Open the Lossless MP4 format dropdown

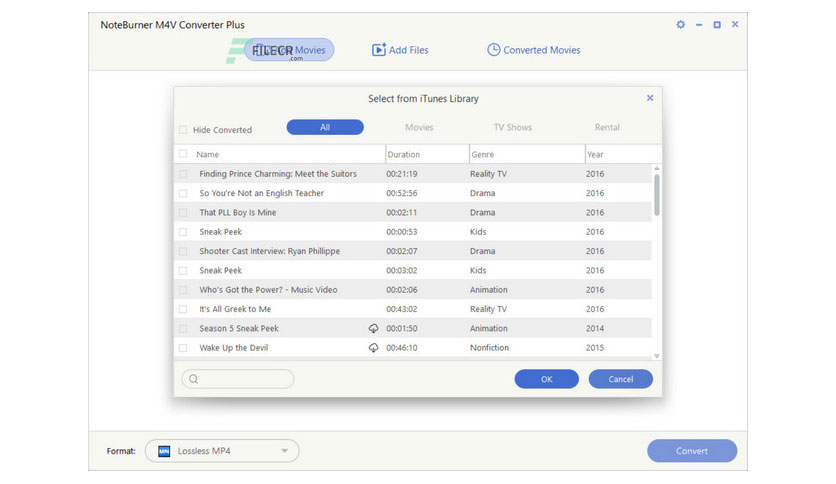click(x=222, y=451)
